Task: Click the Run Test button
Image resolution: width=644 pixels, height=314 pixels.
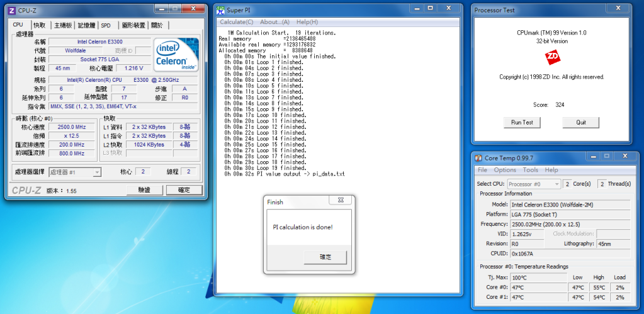Action: point(522,122)
